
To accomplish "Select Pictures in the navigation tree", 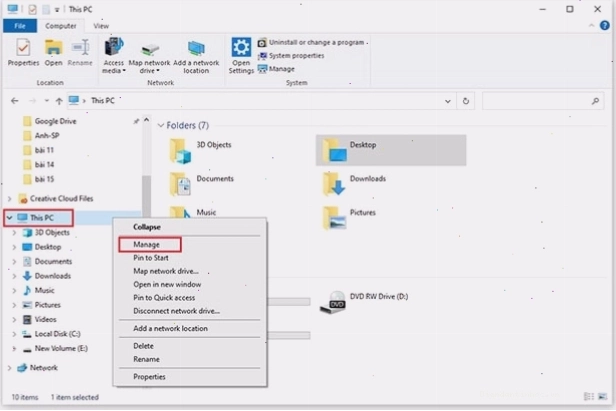I will (42, 305).
